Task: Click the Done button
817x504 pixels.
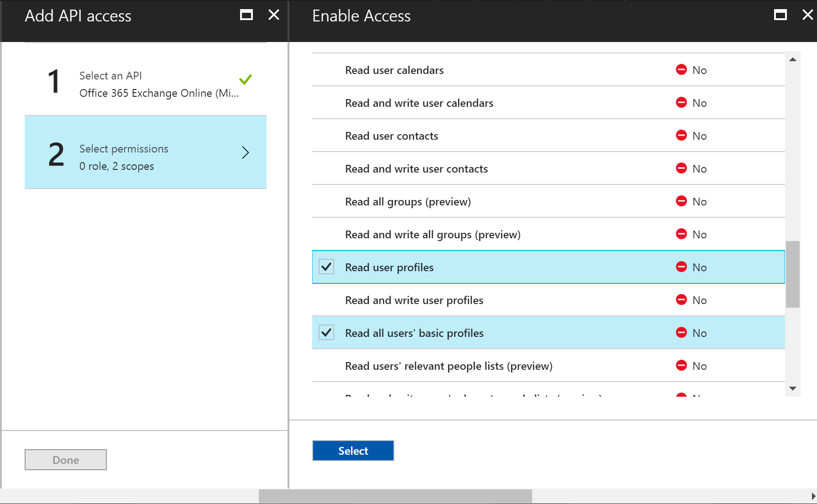Action: pos(66,460)
